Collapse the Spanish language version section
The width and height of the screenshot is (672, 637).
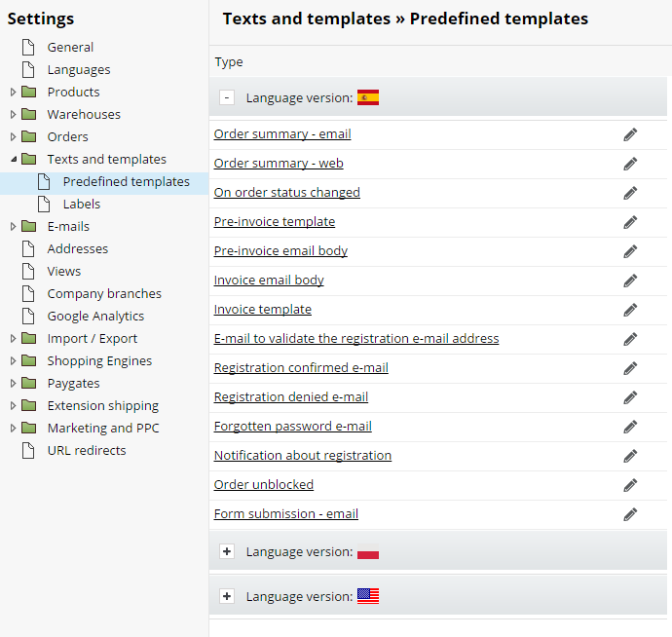pos(227,97)
